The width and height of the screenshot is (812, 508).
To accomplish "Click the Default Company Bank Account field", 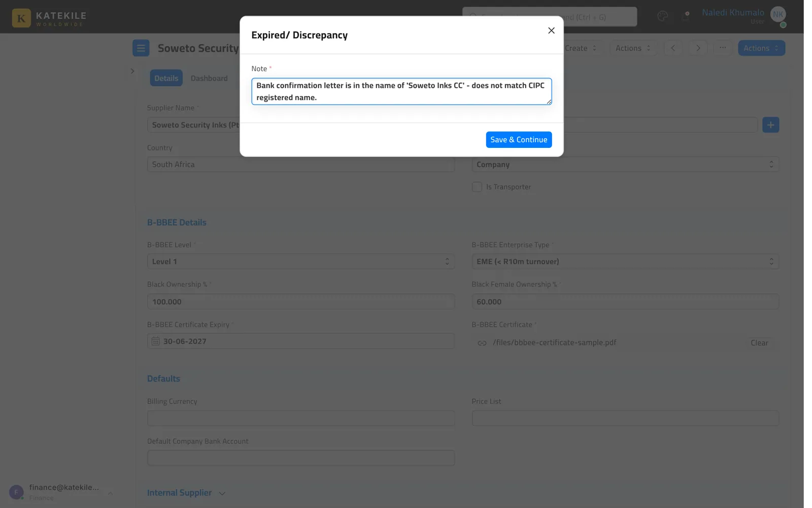I will pos(301,458).
